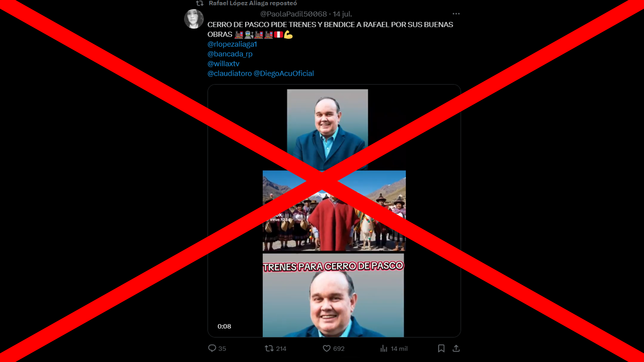
Task: Click the 14 jul. timestamp
Action: coord(342,14)
